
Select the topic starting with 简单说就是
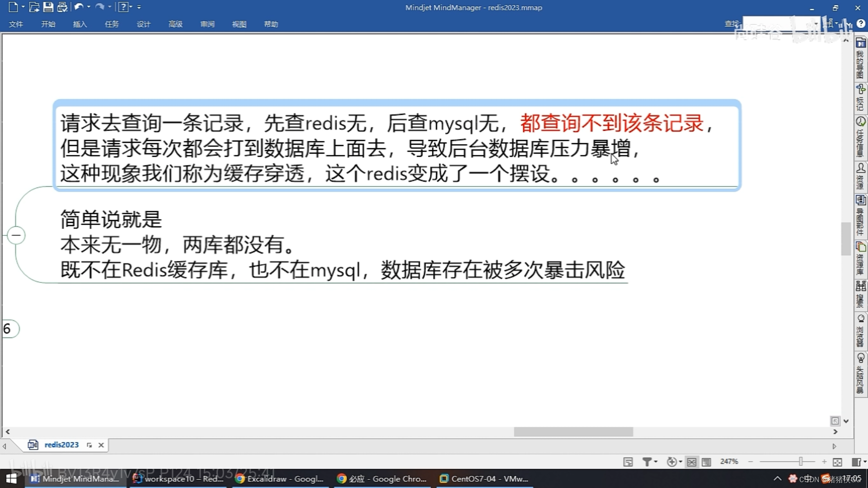(343, 244)
